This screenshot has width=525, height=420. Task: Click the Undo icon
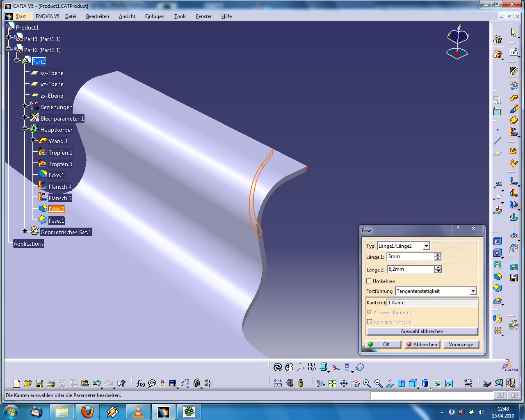[97, 383]
